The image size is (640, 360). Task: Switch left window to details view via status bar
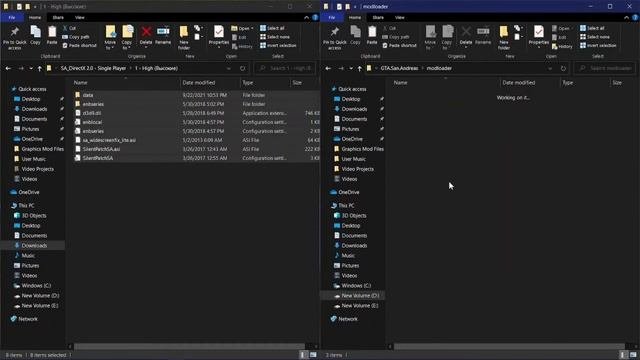point(302,355)
